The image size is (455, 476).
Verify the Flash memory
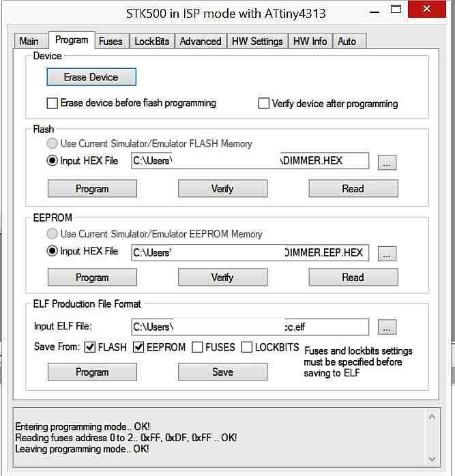222,188
